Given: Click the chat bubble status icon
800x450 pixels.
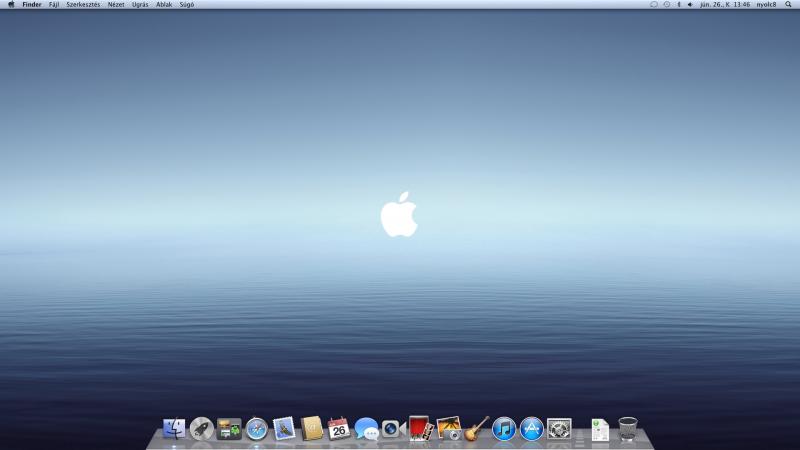Looking at the screenshot, I should tap(654, 5).
